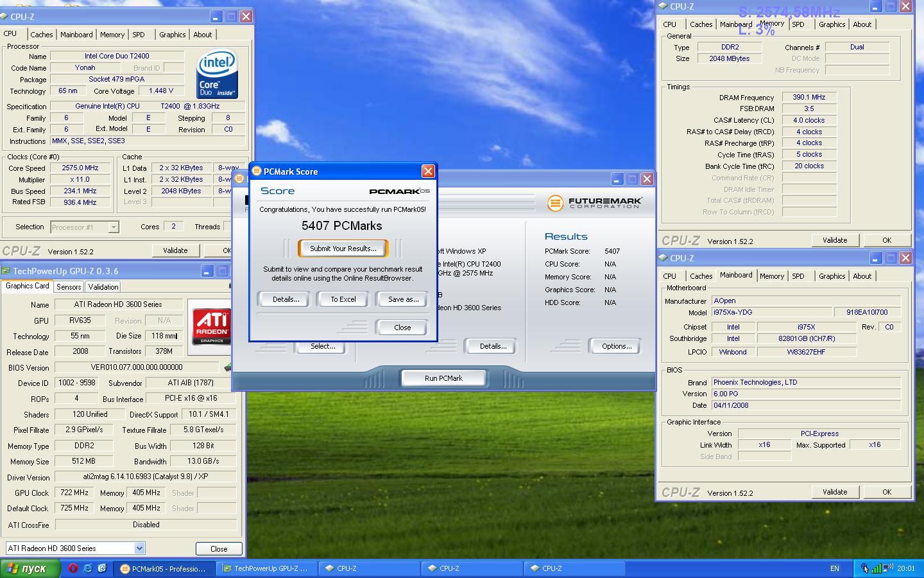Launch Opera from the quick launch bar
Image resolution: width=924 pixels, height=578 pixels.
click(x=73, y=568)
